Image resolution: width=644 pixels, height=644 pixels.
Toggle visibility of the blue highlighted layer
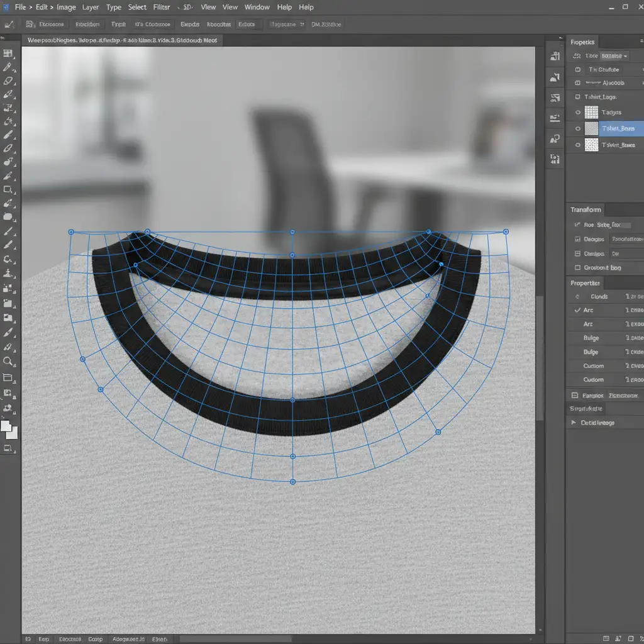578,128
